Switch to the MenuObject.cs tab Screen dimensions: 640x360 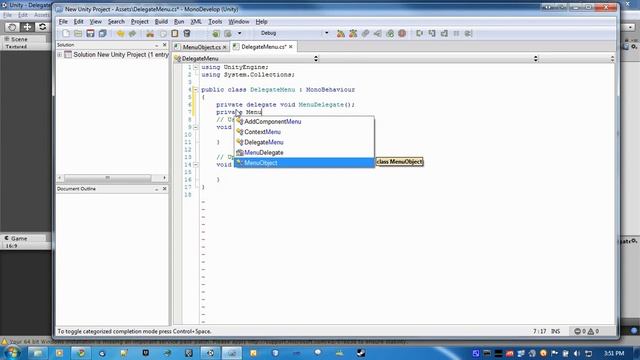click(x=201, y=47)
